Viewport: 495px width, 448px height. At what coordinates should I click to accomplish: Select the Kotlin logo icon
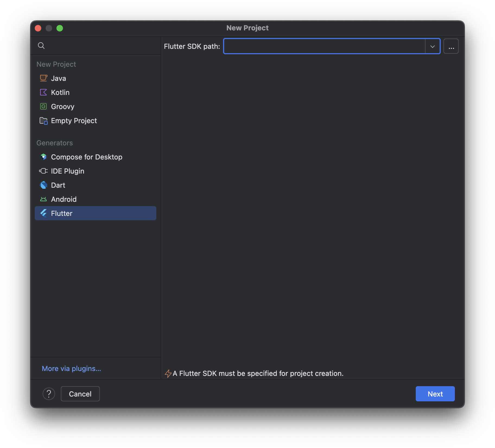pyautogui.click(x=43, y=92)
